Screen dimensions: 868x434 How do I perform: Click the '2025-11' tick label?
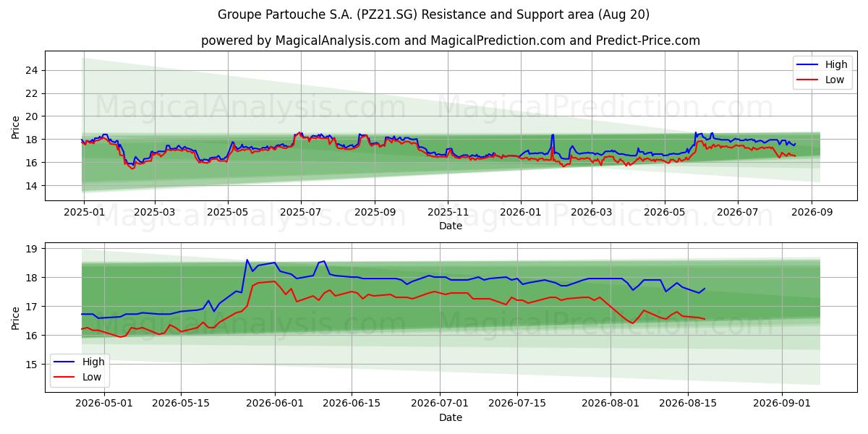[448, 212]
